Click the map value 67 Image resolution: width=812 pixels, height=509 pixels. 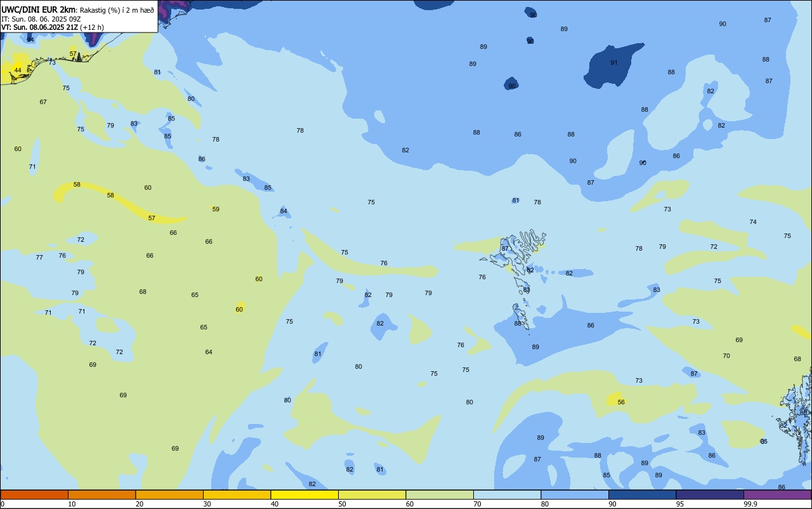tap(43, 102)
